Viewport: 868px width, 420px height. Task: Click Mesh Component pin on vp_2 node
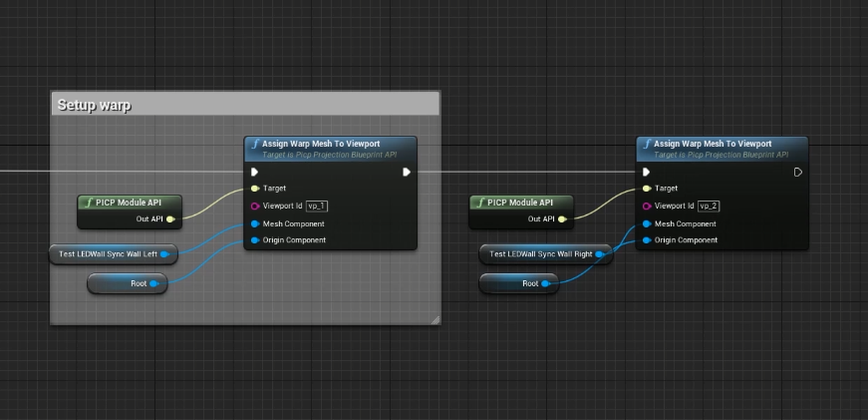[647, 223]
